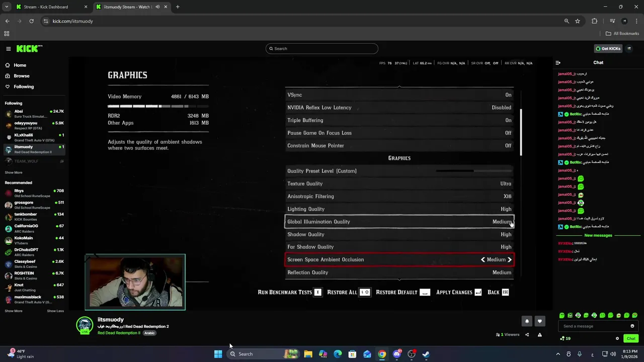Expand Recommended list with Show More

point(14,311)
